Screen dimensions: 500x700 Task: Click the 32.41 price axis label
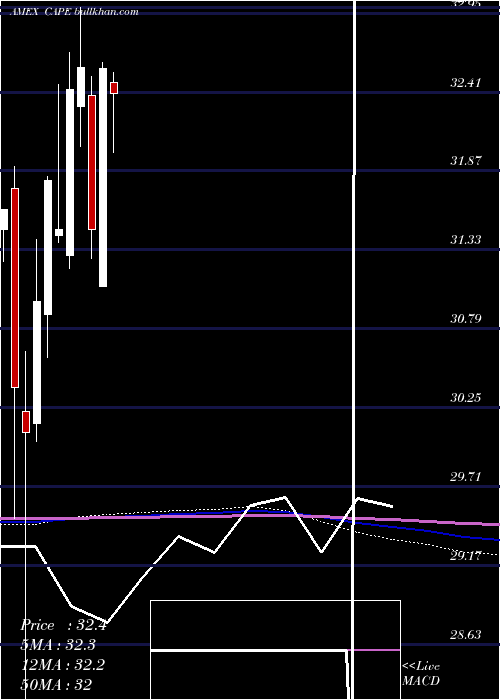[x=466, y=83]
